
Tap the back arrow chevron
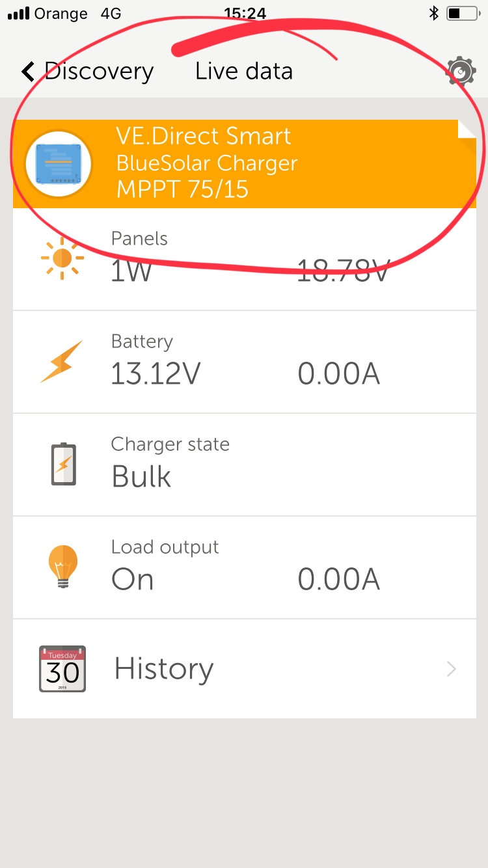pyautogui.click(x=28, y=72)
